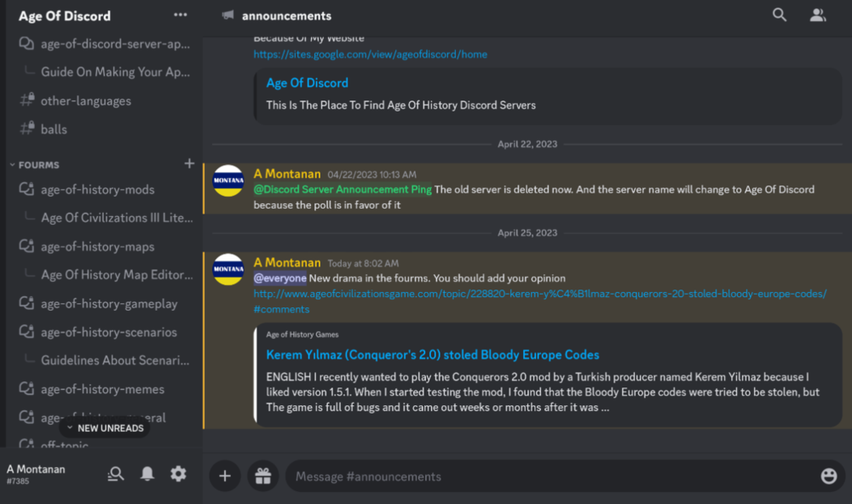Open the Age Of History Map Editor thread

[x=117, y=275]
